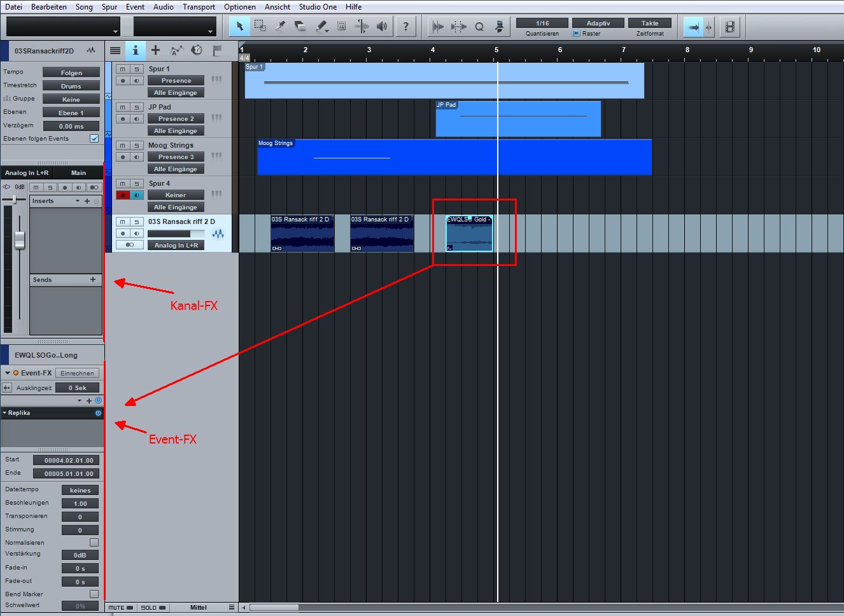Toggle the autoscroll arrow button
The width and height of the screenshot is (844, 616).
693,27
